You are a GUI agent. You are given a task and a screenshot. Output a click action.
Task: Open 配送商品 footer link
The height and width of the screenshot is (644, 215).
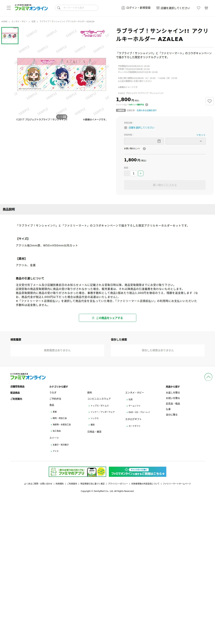pos(15,393)
